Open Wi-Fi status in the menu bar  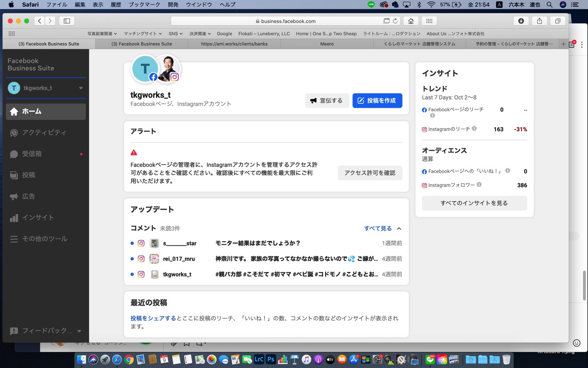tap(431, 4)
